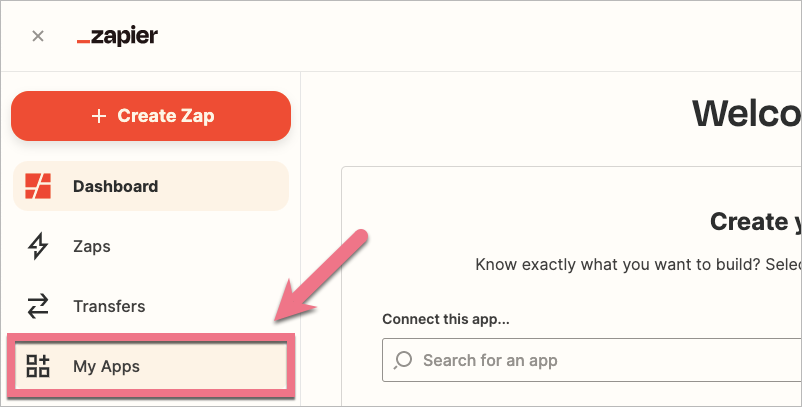Image resolution: width=802 pixels, height=407 pixels.
Task: Open the Dashboard menu item
Action: (x=115, y=186)
